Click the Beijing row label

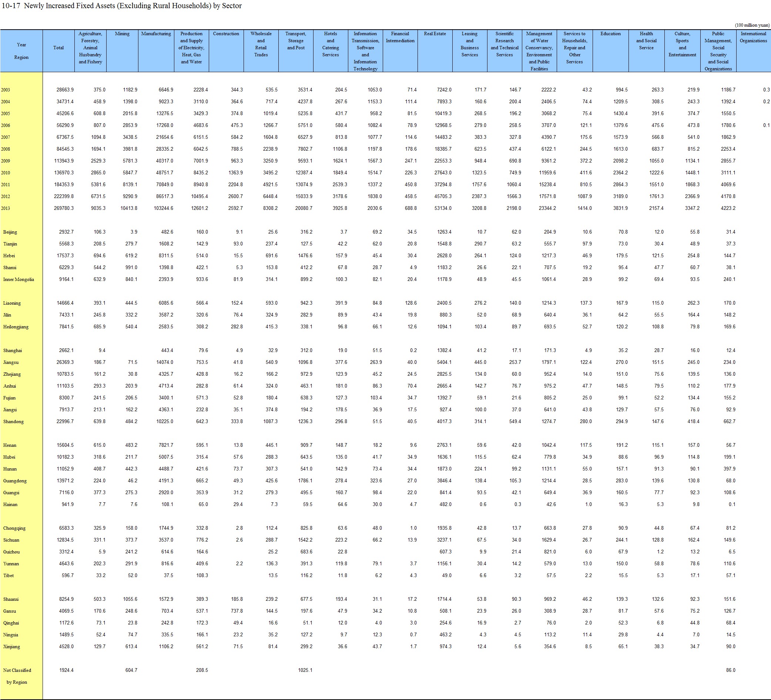[10, 232]
